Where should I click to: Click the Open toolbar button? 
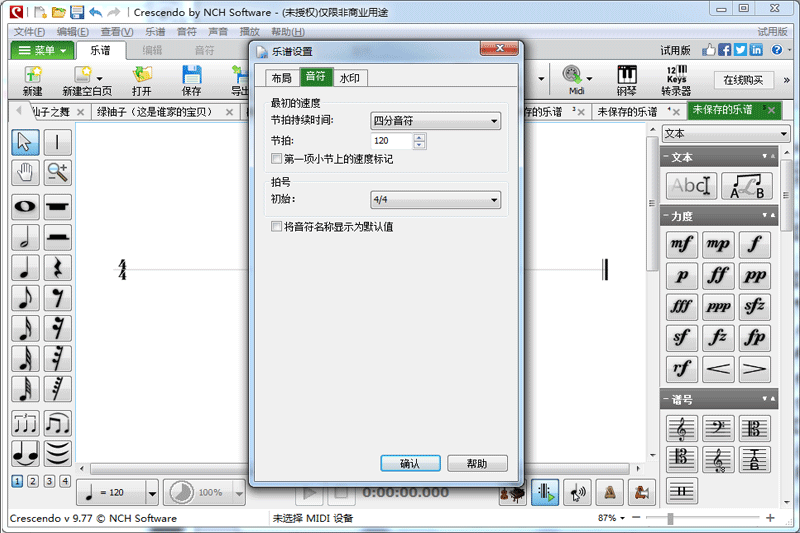[142, 81]
